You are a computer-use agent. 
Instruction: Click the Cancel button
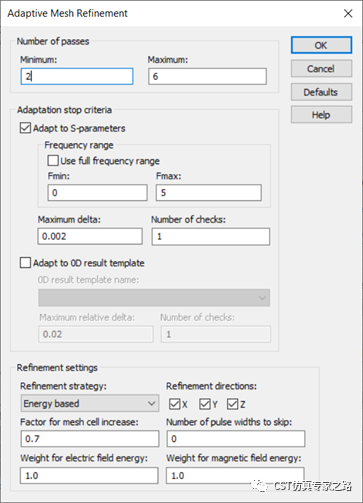(x=321, y=69)
